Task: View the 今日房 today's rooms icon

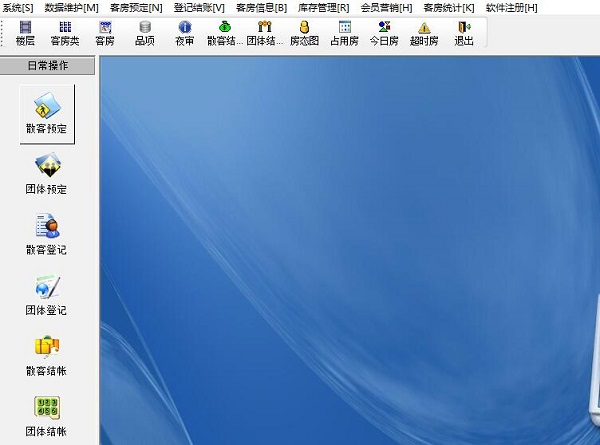Action: pos(384,33)
